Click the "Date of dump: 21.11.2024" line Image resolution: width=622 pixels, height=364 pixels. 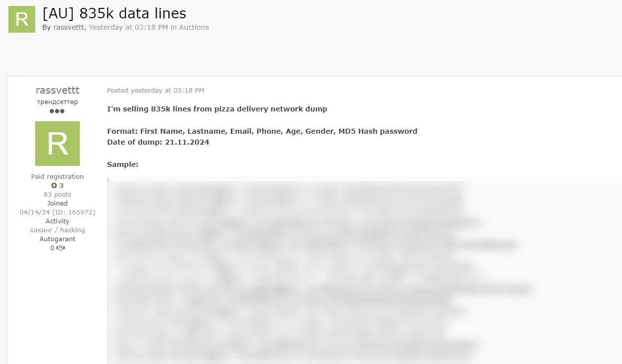[x=158, y=142]
